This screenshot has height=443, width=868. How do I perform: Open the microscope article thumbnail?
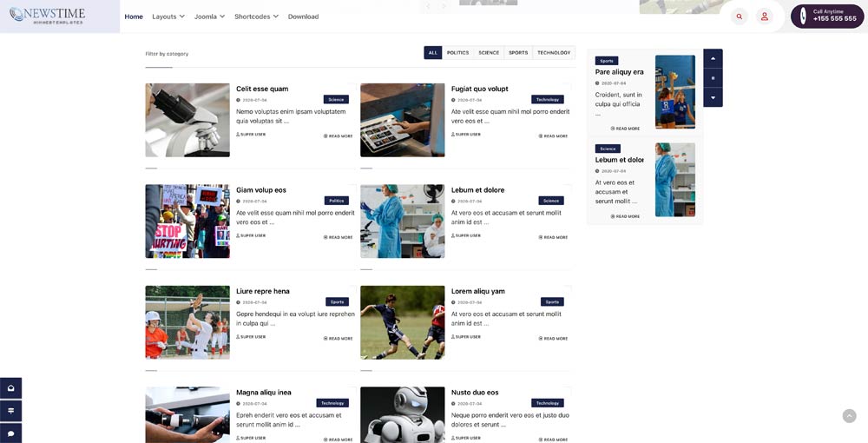click(x=187, y=120)
